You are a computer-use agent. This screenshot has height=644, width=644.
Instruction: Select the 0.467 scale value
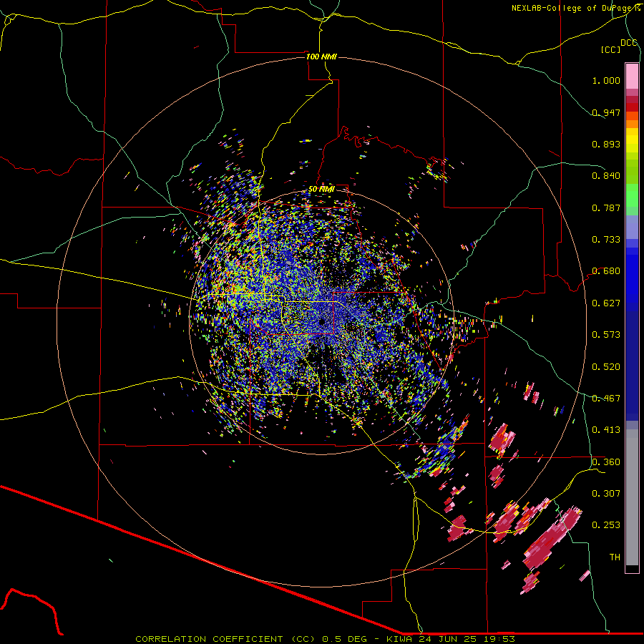(606, 398)
